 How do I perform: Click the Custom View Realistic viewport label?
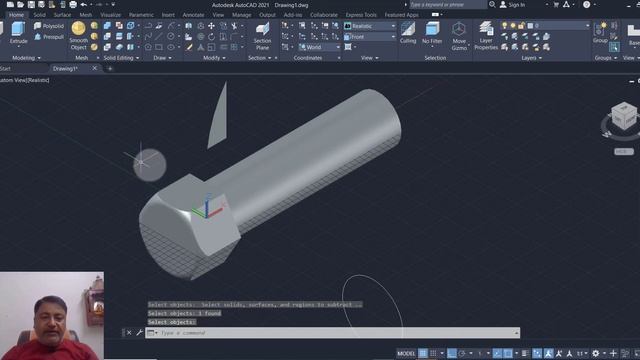[x=25, y=80]
